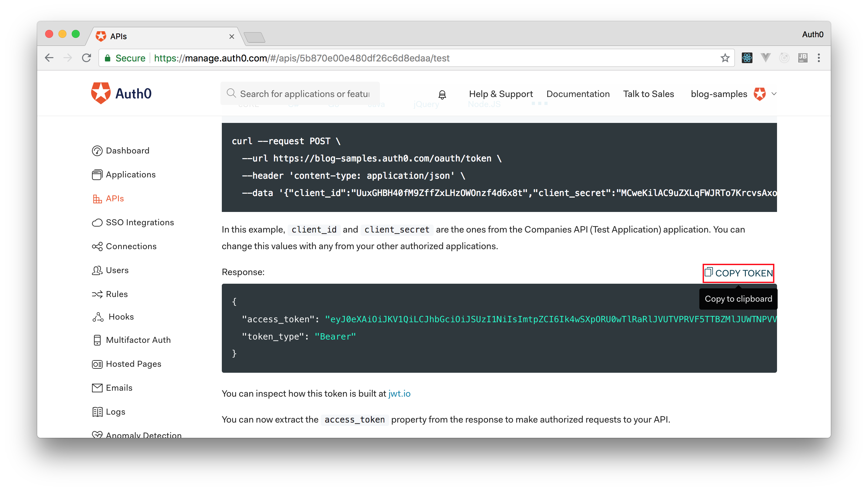Viewport: 868px width, 491px height.
Task: Open Multifactor Auth section
Action: click(x=138, y=340)
